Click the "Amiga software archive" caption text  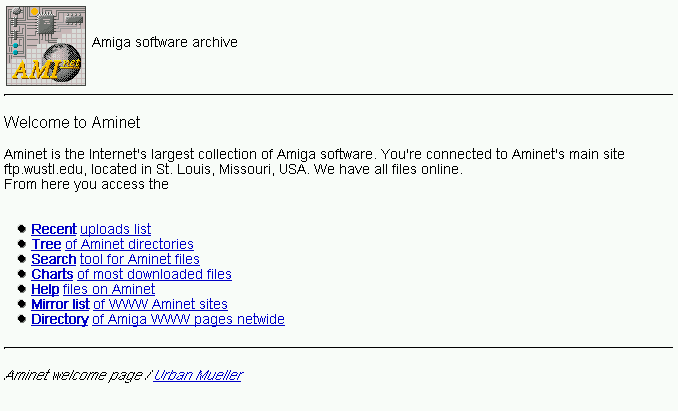tap(164, 42)
